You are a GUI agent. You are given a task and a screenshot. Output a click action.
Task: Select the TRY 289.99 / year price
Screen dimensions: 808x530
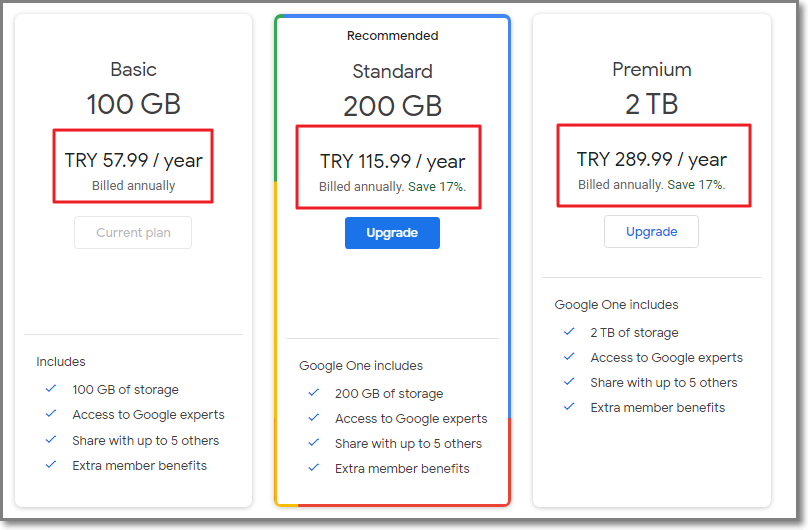[651, 160]
